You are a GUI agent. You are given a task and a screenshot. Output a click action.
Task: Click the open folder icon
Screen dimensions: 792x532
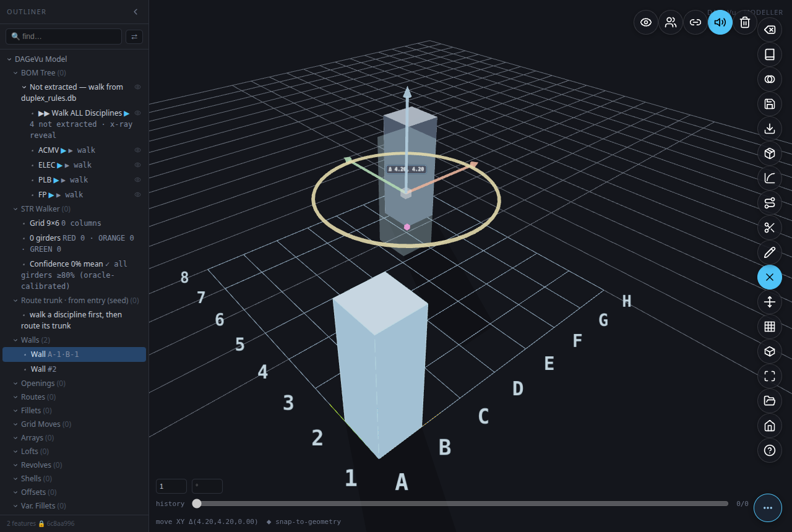point(770,401)
